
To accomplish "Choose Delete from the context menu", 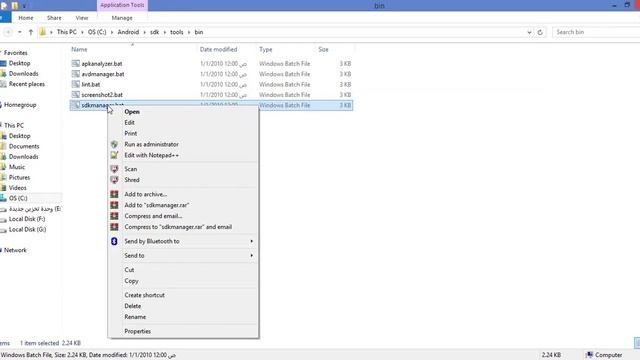I will pyautogui.click(x=183, y=306).
